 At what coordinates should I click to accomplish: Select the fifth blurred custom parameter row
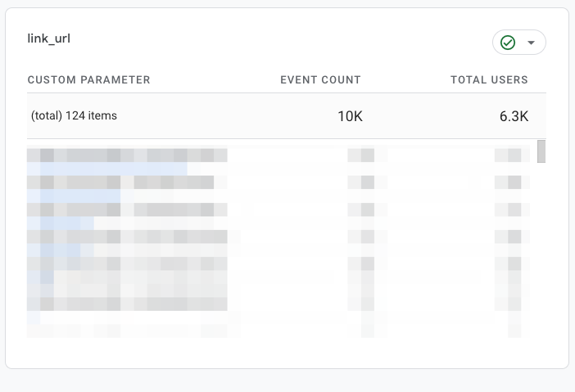(127, 210)
